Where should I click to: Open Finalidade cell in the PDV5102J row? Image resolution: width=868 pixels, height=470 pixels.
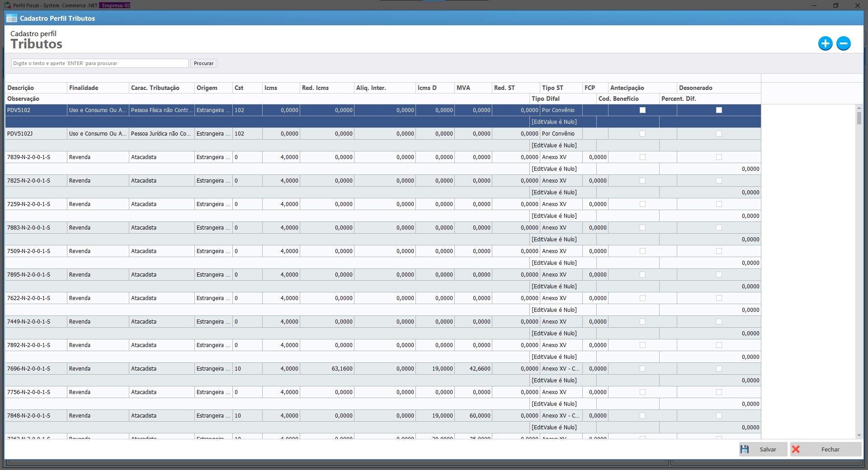click(x=98, y=134)
